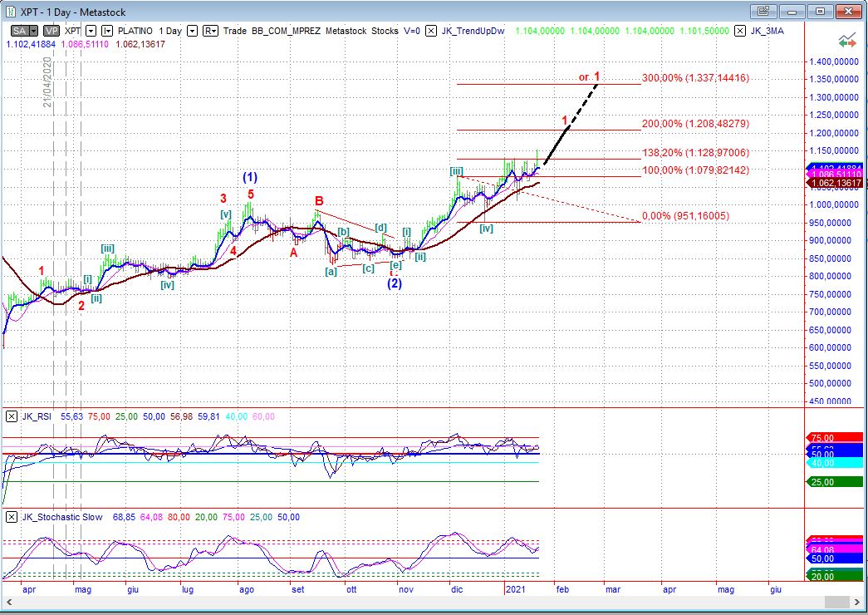Click the magenta 1.086,51110 moving average value

click(85, 44)
